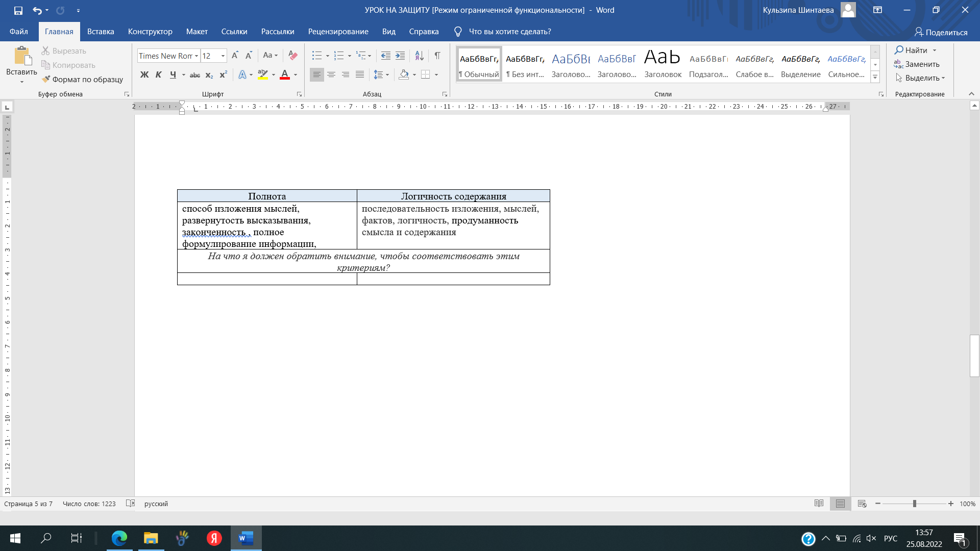Clear all formatting with the eraser icon

pyautogui.click(x=292, y=56)
